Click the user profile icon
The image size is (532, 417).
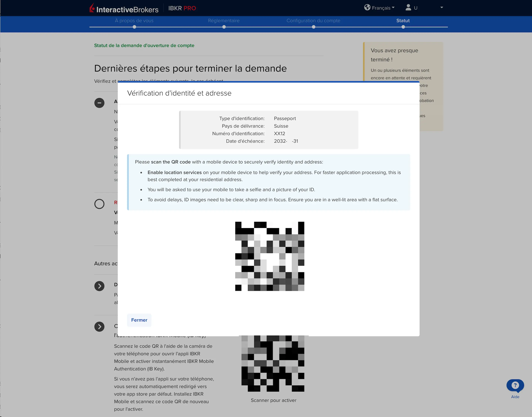point(408,7)
